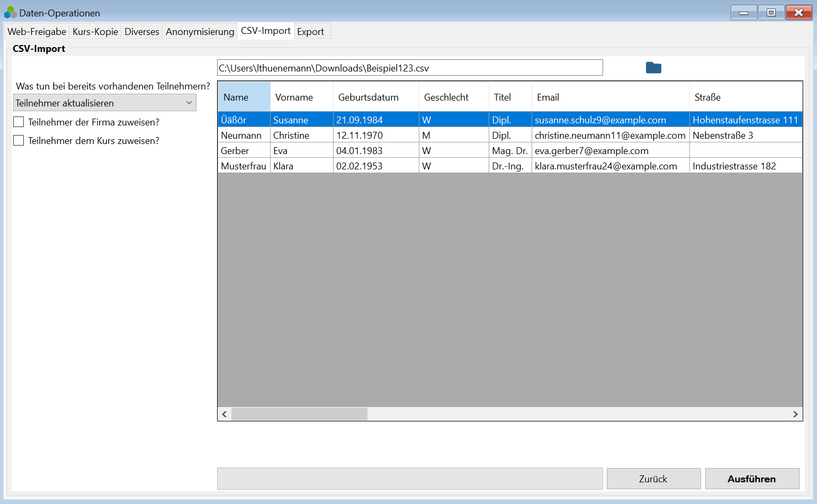Click the Ausführen button

tap(752, 479)
